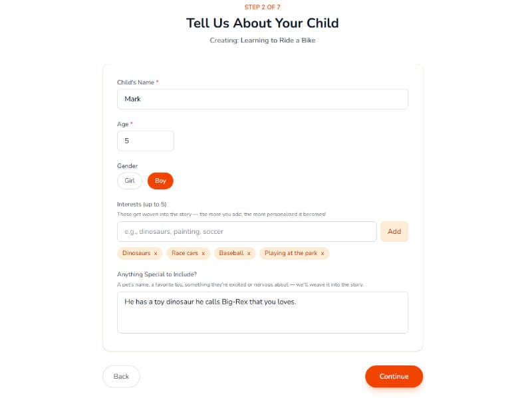Click the 'Tell Us About Your Child' heading
Image resolution: width=532 pixels, height=398 pixels.
[262, 23]
